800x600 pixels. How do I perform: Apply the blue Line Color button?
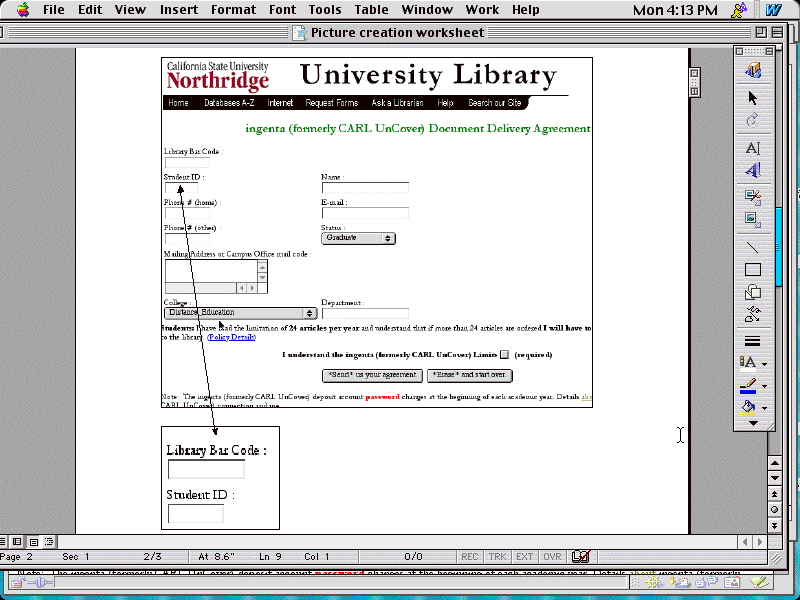pyautogui.click(x=748, y=385)
